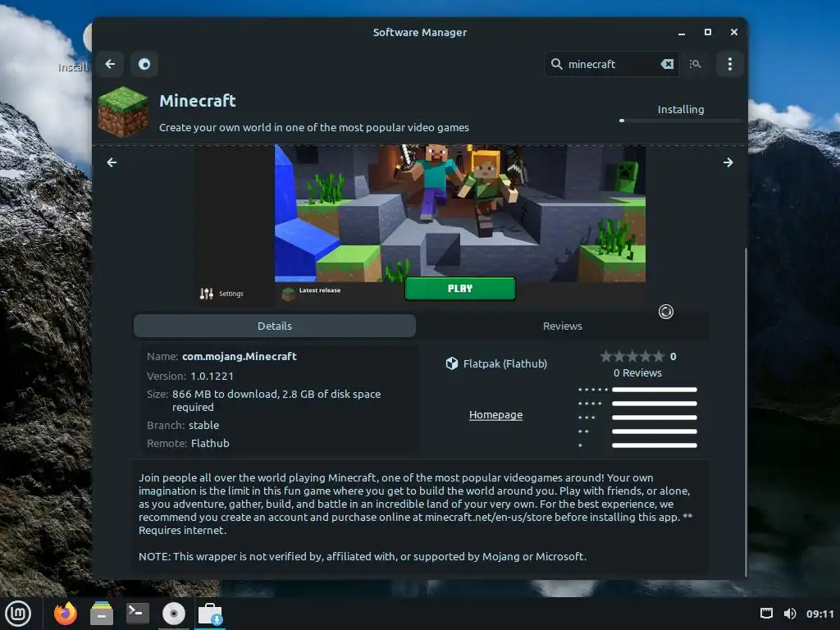Click the com.mojang.Minecraft package name
The width and height of the screenshot is (840, 630).
click(240, 356)
